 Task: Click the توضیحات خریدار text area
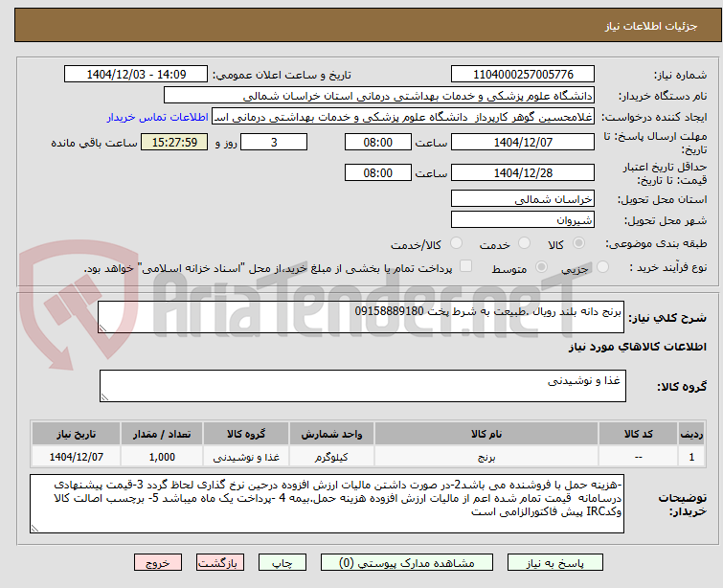[327, 504]
